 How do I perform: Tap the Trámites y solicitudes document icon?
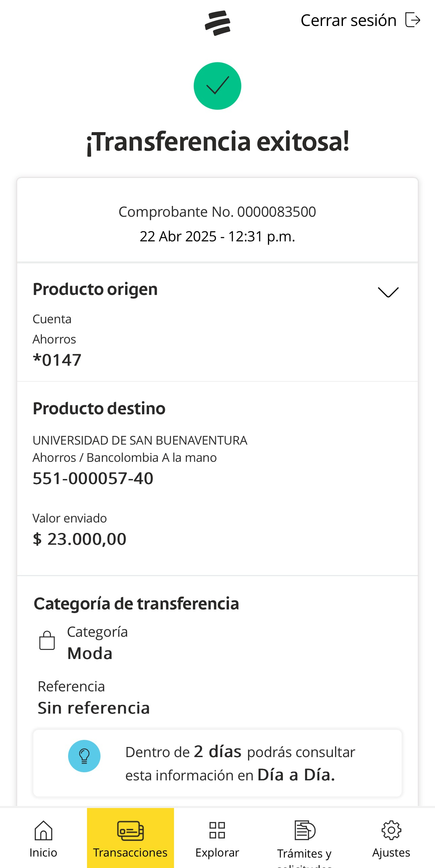point(305,830)
